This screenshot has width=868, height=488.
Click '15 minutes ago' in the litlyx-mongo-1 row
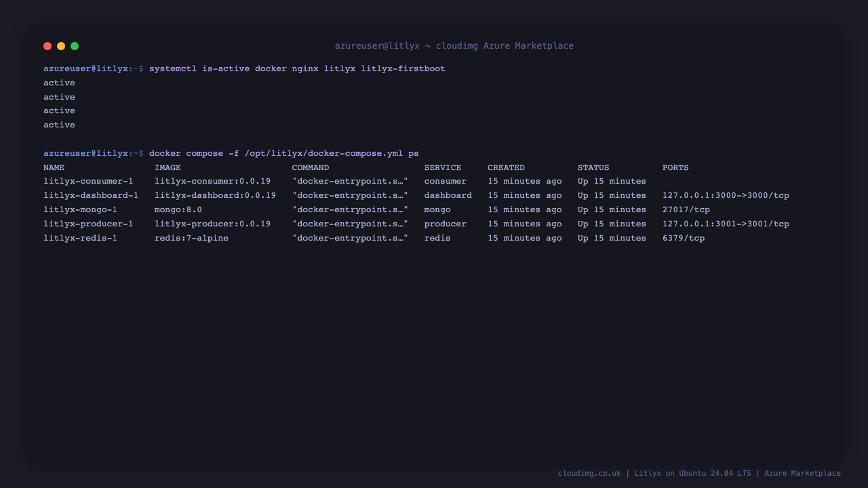point(525,209)
